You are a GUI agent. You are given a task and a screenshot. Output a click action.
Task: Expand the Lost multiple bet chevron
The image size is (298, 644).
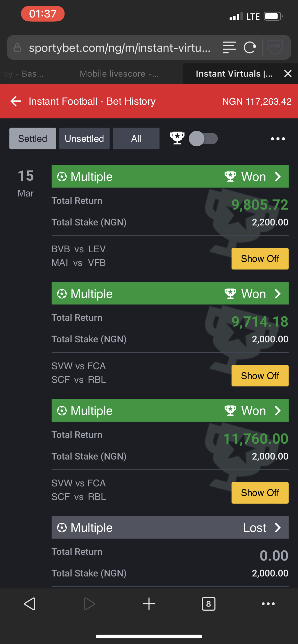tap(278, 528)
